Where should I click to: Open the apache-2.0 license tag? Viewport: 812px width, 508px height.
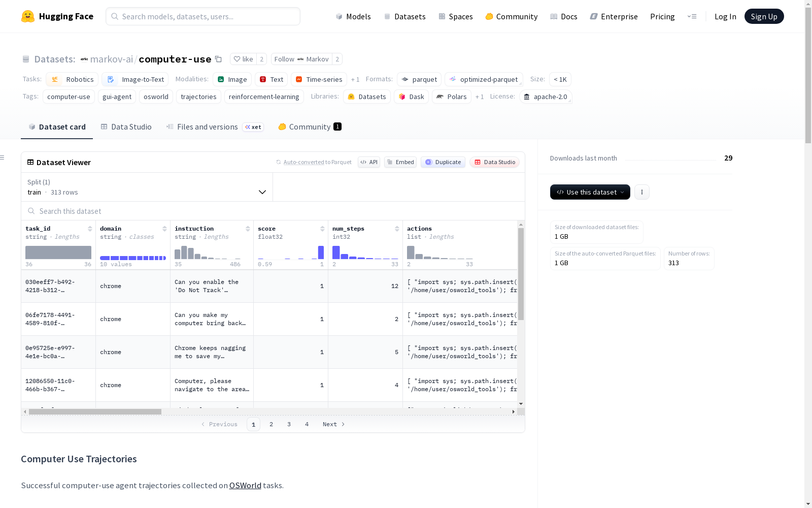(x=546, y=97)
